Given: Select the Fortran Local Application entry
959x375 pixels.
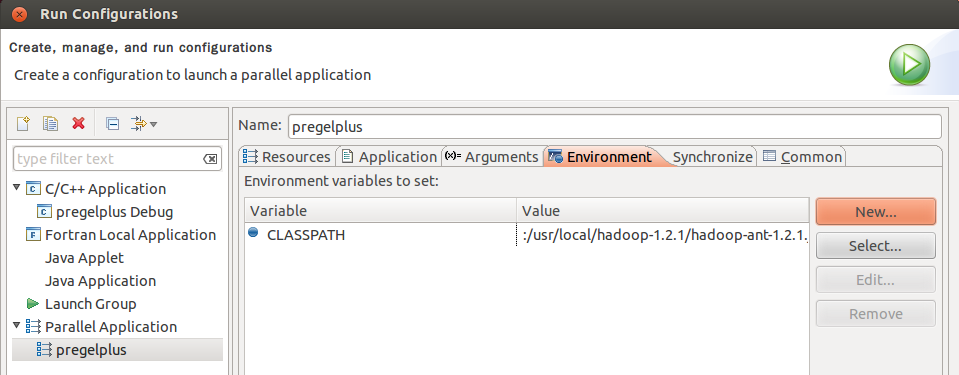Looking at the screenshot, I should click(x=121, y=235).
